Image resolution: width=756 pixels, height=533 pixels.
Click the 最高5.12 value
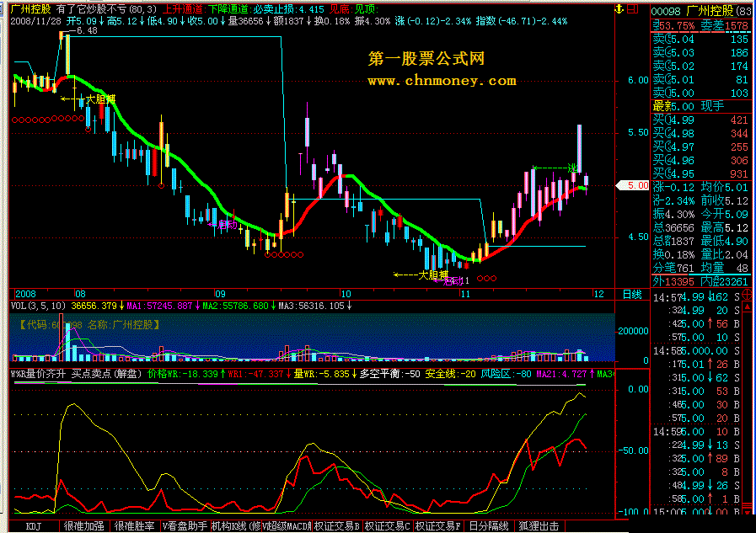pyautogui.click(x=725, y=227)
